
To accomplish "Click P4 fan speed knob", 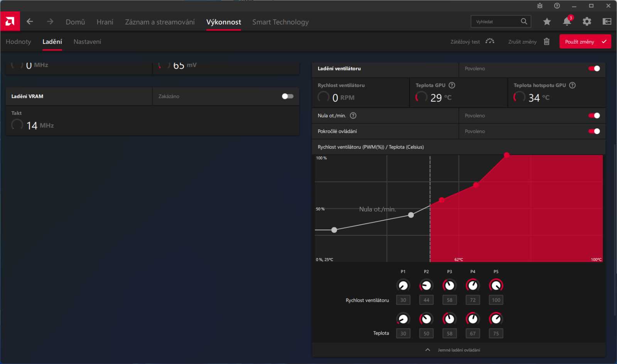I will click(473, 285).
